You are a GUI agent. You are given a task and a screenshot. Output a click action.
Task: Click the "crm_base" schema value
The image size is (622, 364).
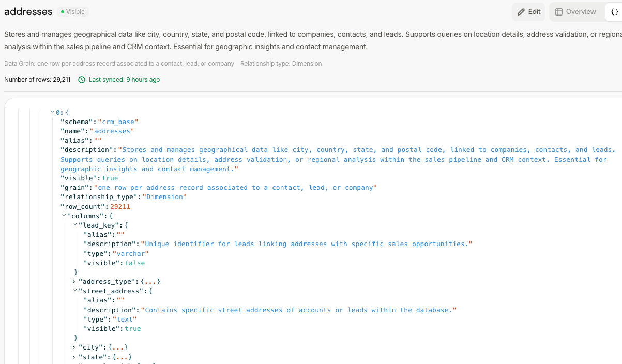(x=118, y=122)
